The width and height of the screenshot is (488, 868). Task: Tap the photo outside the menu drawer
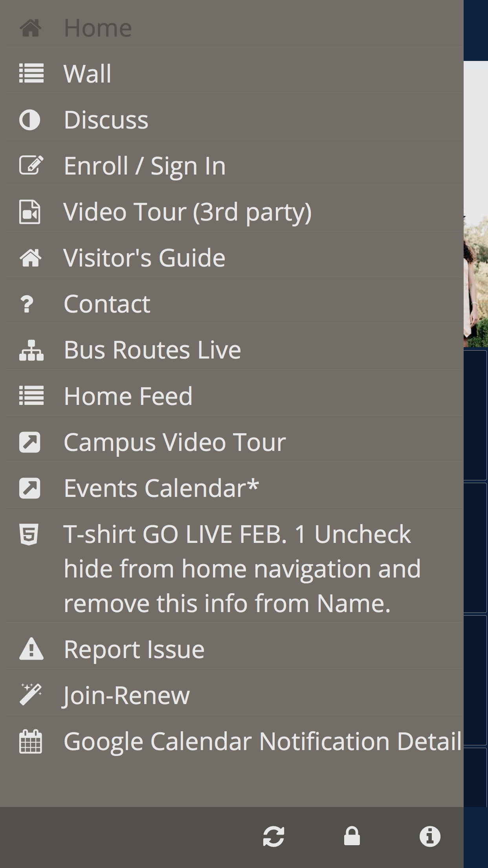[x=476, y=275]
